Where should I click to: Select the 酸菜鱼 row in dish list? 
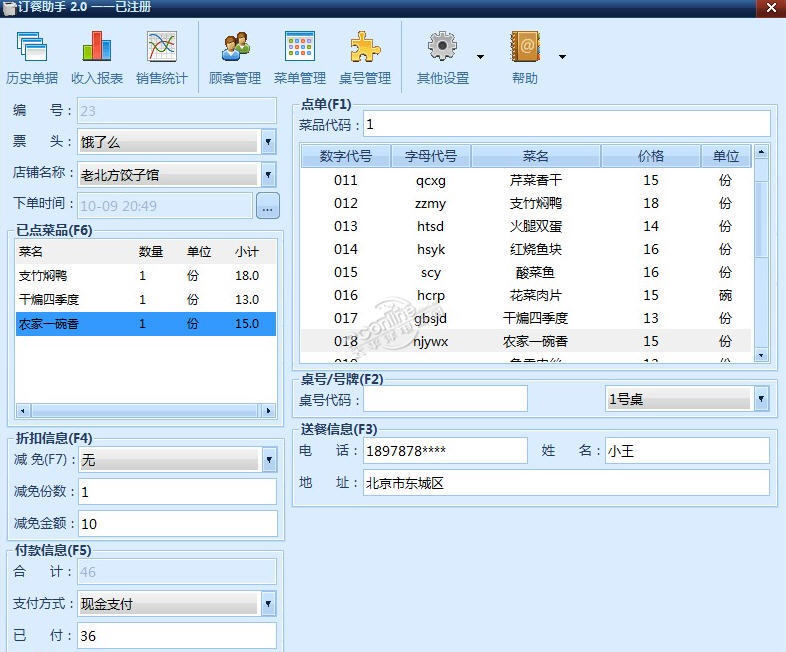click(526, 272)
